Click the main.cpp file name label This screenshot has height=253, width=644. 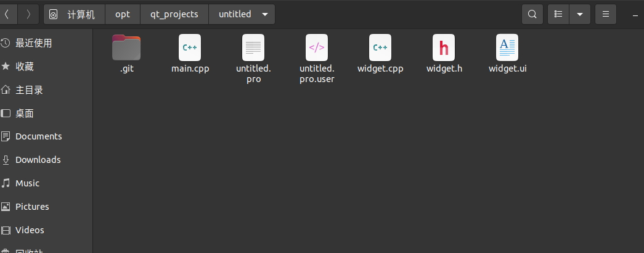click(190, 68)
